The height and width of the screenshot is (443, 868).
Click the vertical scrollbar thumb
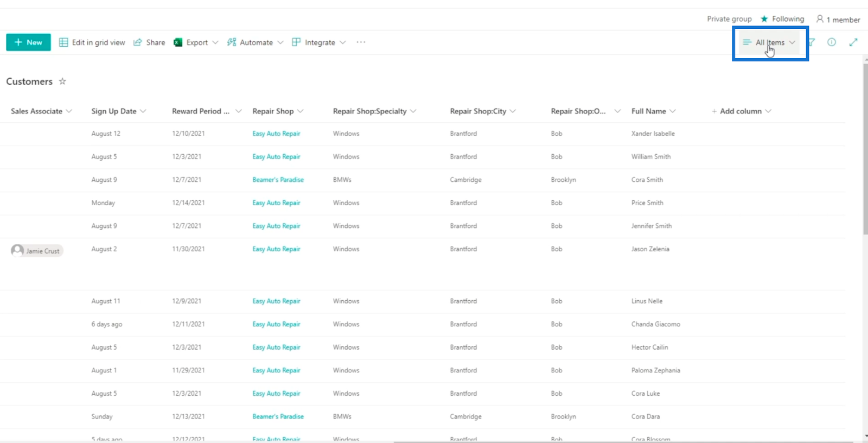[x=865, y=149]
